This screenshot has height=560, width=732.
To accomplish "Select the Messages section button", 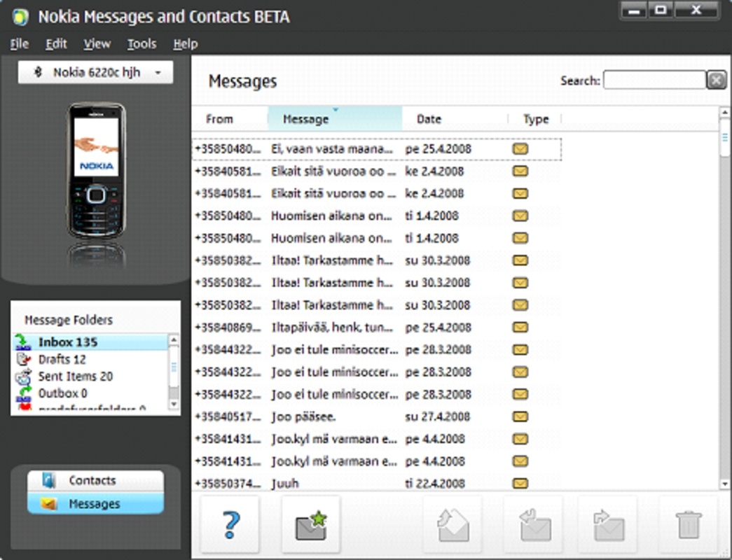I will click(96, 503).
